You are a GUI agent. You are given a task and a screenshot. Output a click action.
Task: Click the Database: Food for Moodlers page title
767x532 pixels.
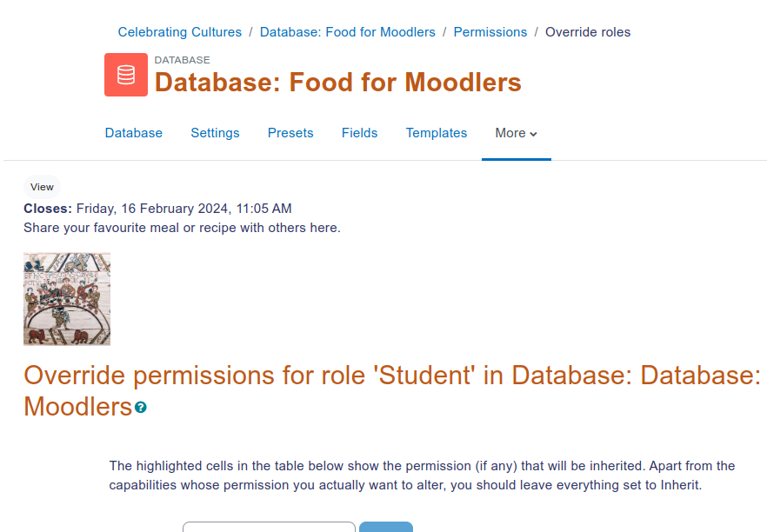pyautogui.click(x=338, y=82)
